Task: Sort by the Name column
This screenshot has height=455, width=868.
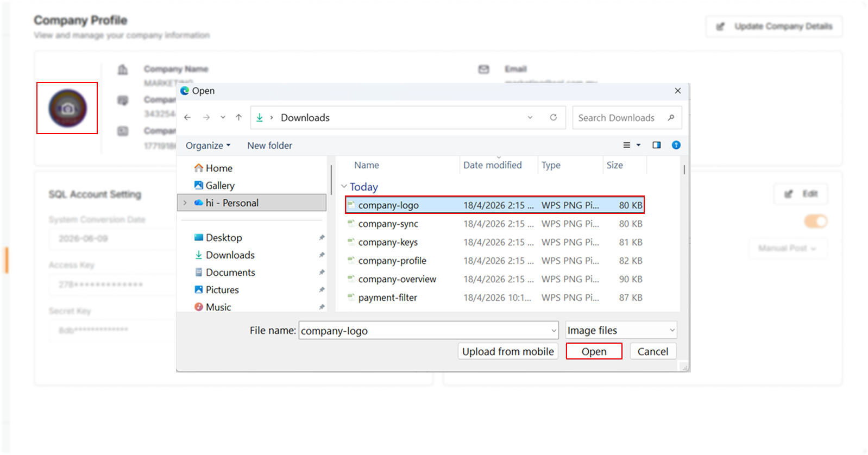Action: click(x=367, y=165)
